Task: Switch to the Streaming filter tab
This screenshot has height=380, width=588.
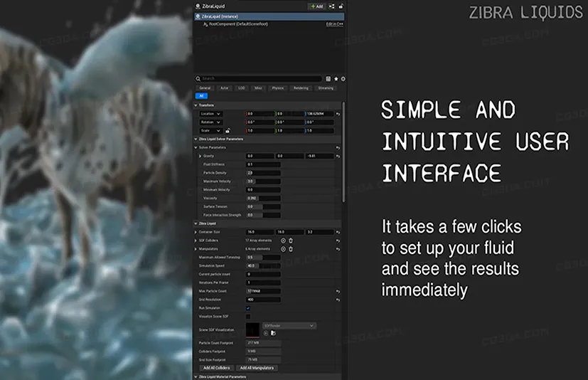Action: (x=326, y=88)
